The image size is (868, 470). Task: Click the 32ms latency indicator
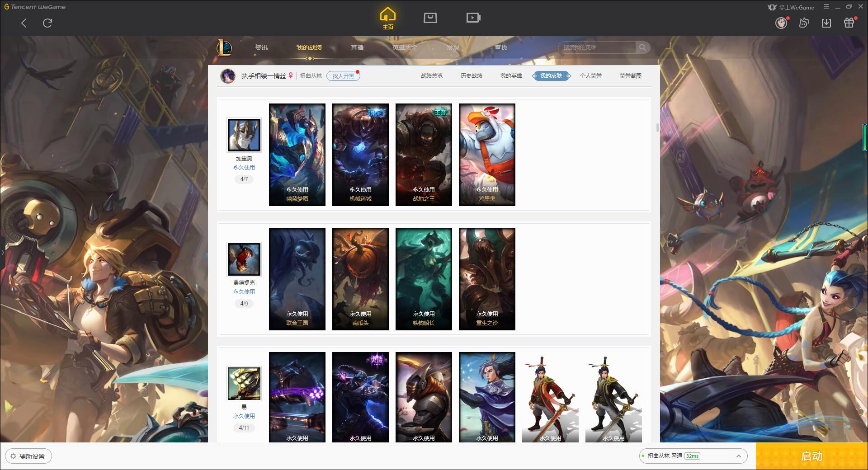692,456
